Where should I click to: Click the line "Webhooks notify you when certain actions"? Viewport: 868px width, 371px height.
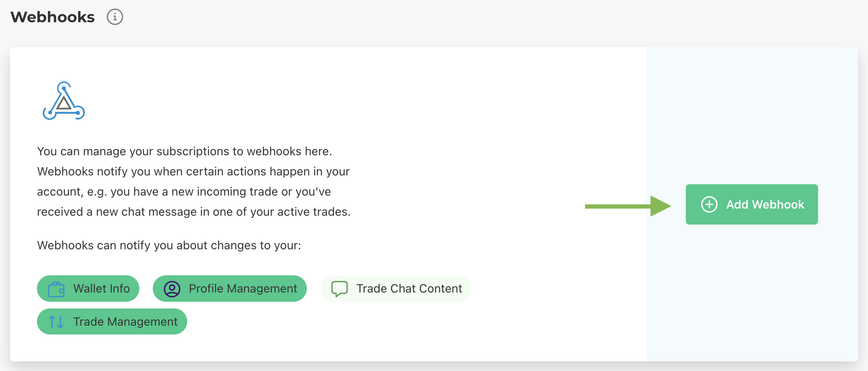coord(193,172)
